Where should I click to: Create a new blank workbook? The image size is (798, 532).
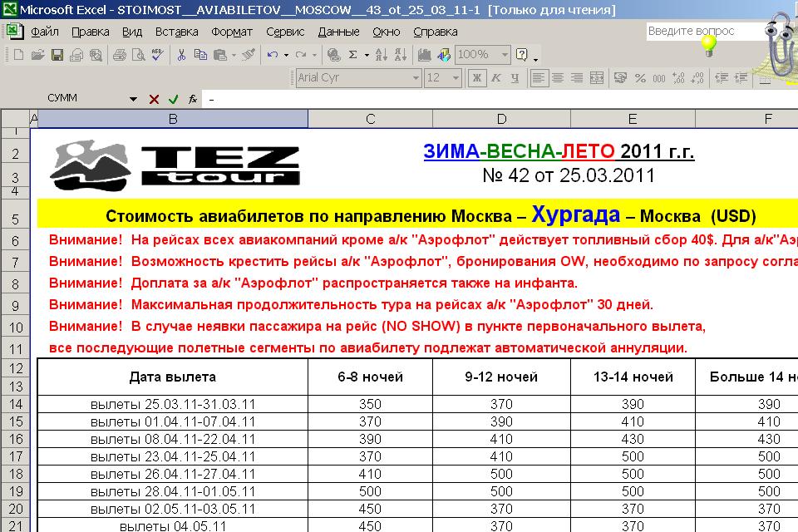pos(19,55)
